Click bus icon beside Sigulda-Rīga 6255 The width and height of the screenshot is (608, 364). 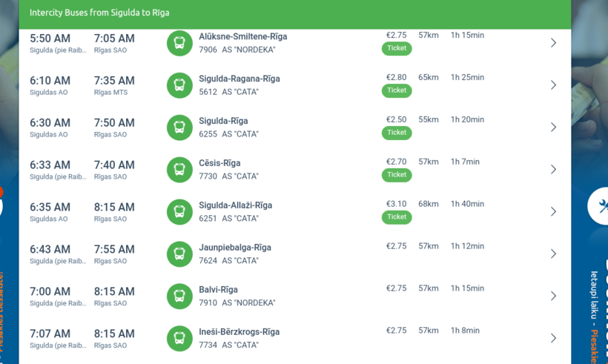(x=179, y=128)
